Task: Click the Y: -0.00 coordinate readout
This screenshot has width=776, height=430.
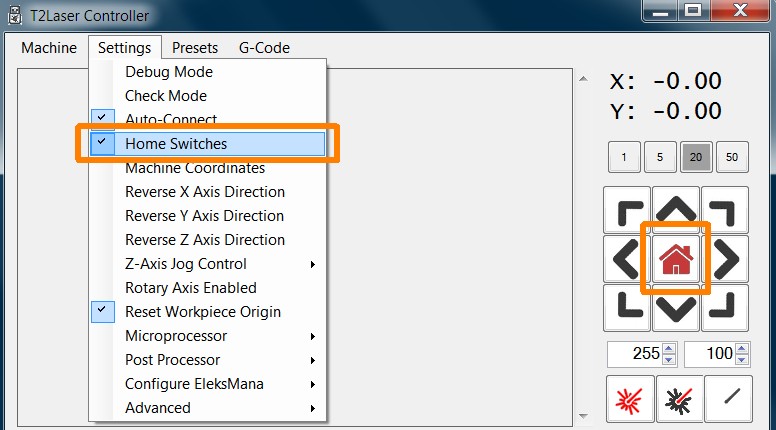Action: pyautogui.click(x=666, y=111)
